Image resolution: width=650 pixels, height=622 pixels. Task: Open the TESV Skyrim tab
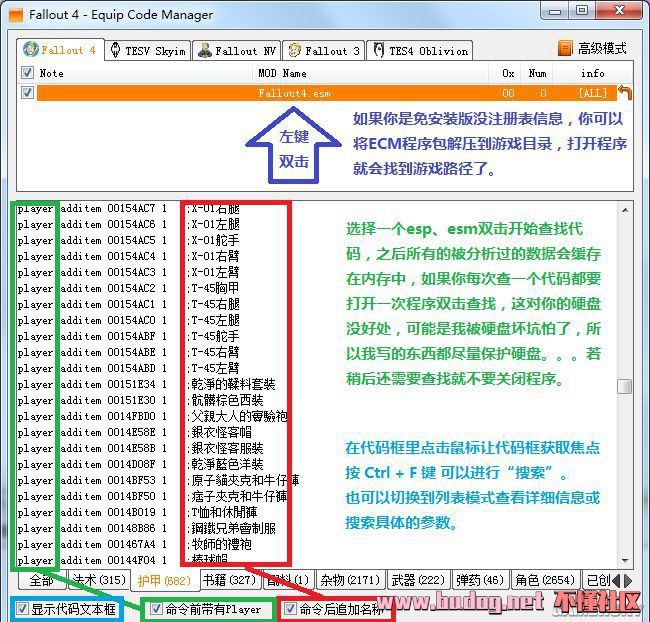point(148,51)
